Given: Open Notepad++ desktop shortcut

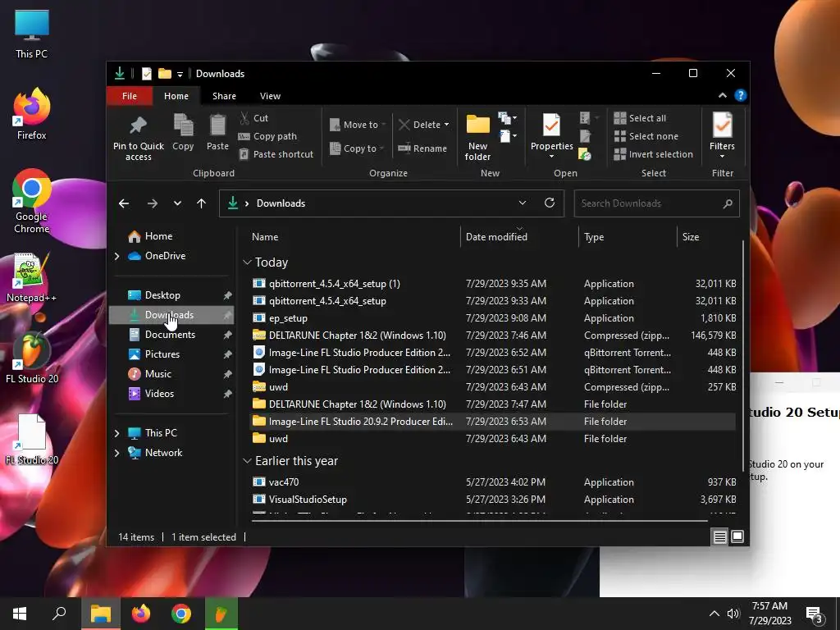Looking at the screenshot, I should [x=32, y=277].
